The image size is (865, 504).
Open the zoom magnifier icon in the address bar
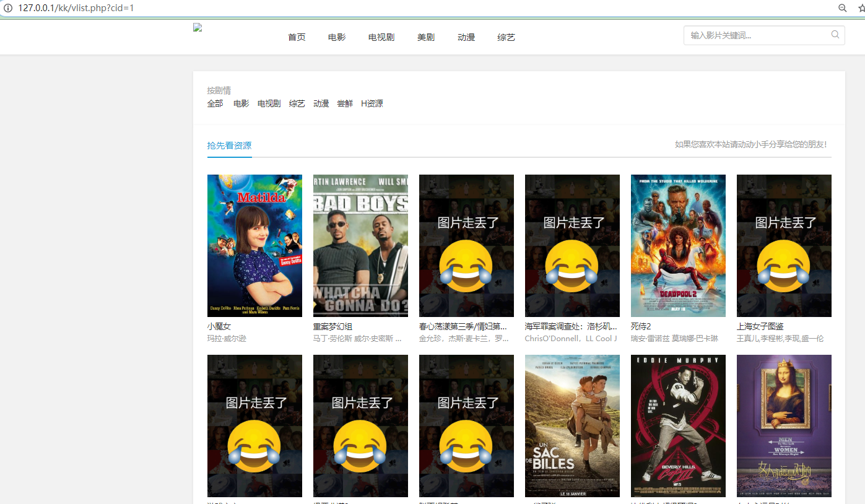tap(843, 8)
